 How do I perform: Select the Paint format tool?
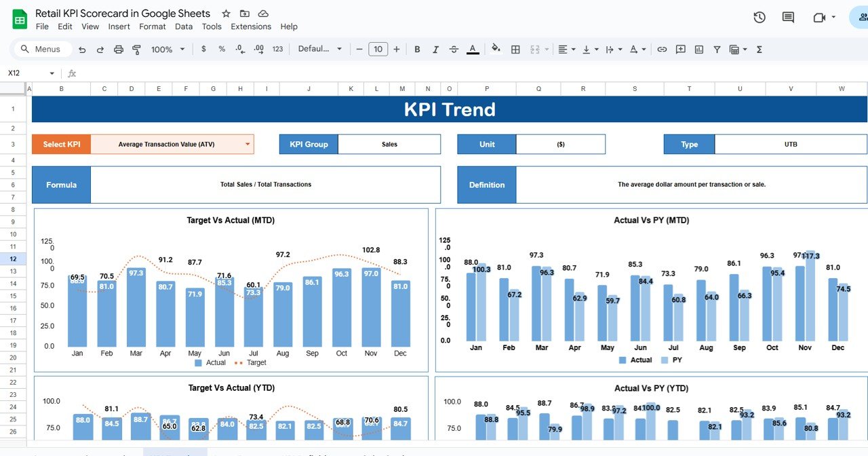pyautogui.click(x=136, y=50)
